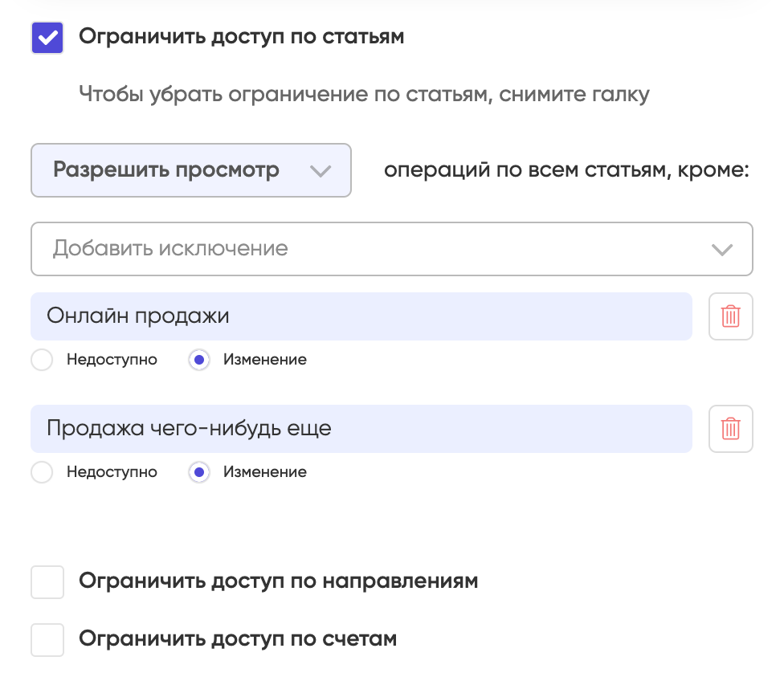Open the Разрешить просмотр dropdown
This screenshot has height=681, width=784.
(191, 170)
